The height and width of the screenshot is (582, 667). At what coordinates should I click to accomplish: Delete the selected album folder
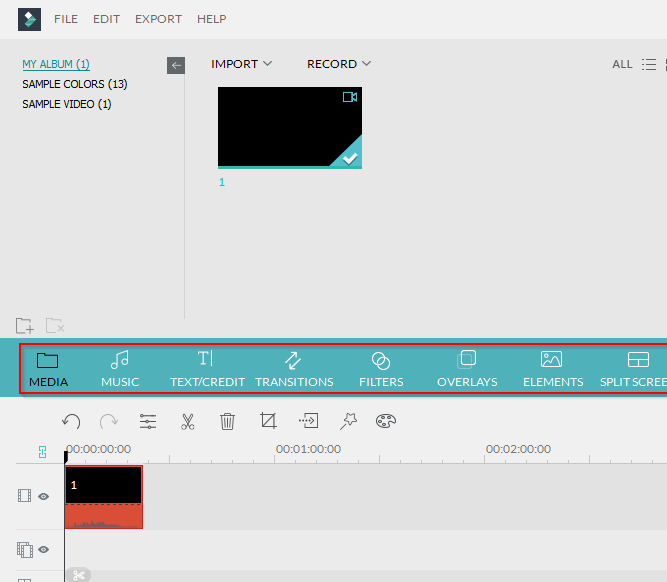pos(55,326)
